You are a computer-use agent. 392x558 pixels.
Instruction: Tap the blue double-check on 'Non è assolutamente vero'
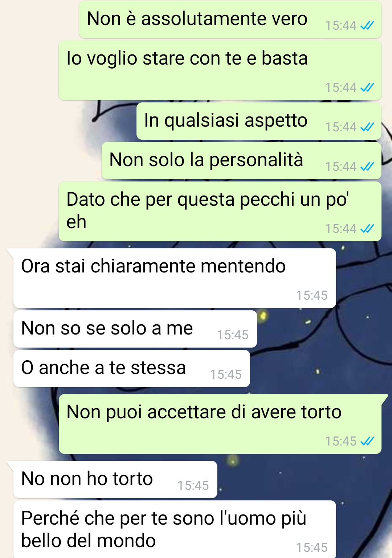coord(367,25)
